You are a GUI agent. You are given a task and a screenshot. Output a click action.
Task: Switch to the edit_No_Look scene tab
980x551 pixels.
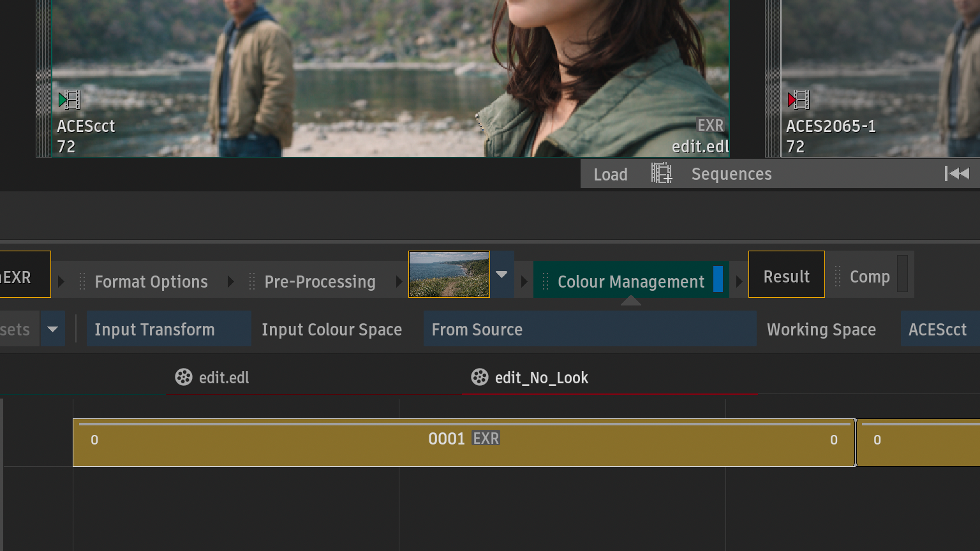point(541,378)
